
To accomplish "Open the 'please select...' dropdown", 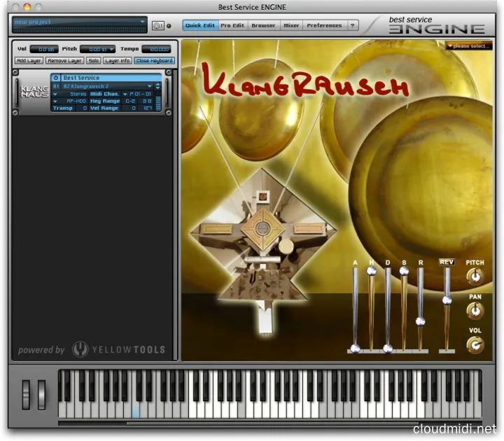I will point(468,46).
